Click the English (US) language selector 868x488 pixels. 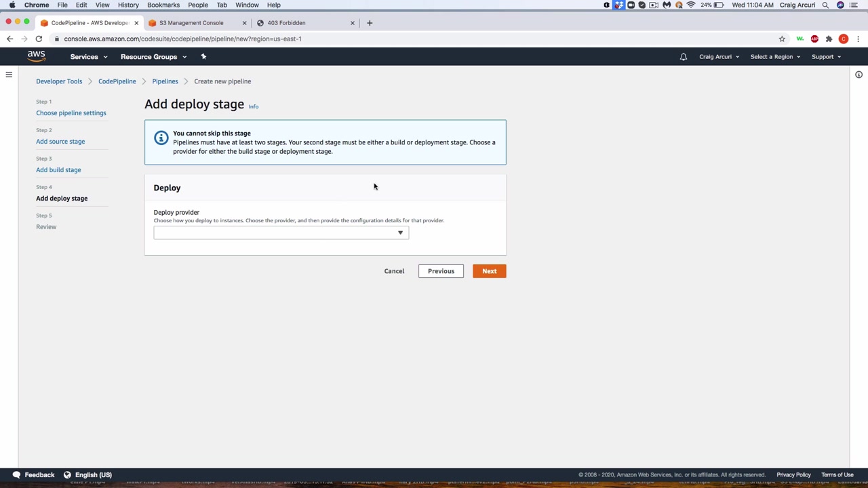point(94,475)
